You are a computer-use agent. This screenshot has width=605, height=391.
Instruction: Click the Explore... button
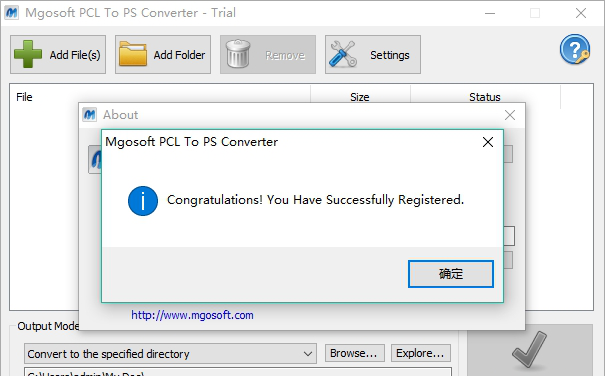[x=421, y=353]
